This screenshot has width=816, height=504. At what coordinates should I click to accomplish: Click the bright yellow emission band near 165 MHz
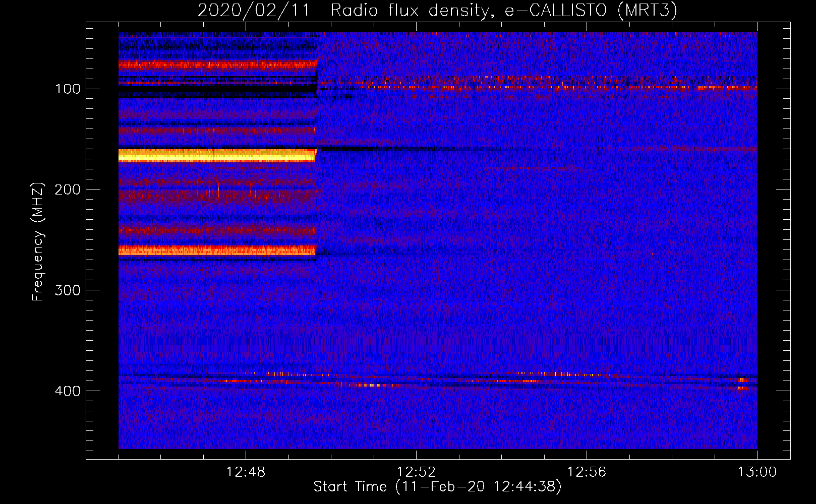coord(217,155)
